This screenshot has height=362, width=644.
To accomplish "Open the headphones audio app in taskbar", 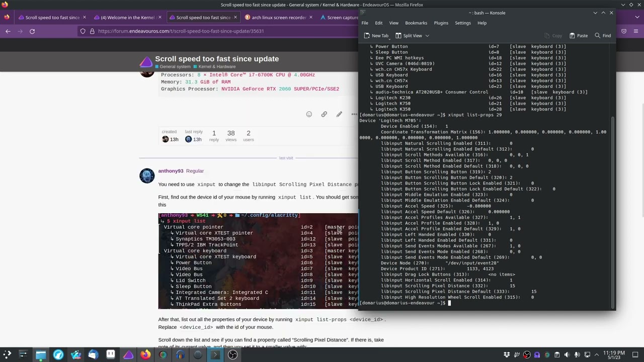I will pyautogui.click(x=180, y=354).
